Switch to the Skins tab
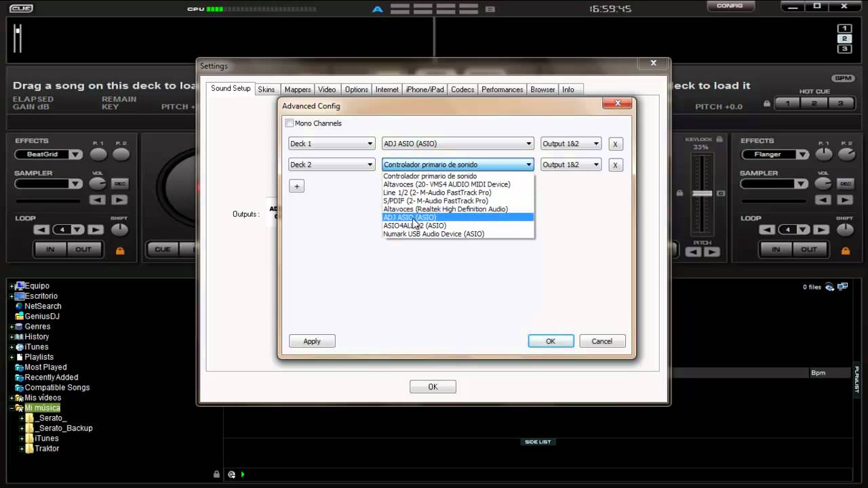Image resolution: width=868 pixels, height=488 pixels. 267,89
